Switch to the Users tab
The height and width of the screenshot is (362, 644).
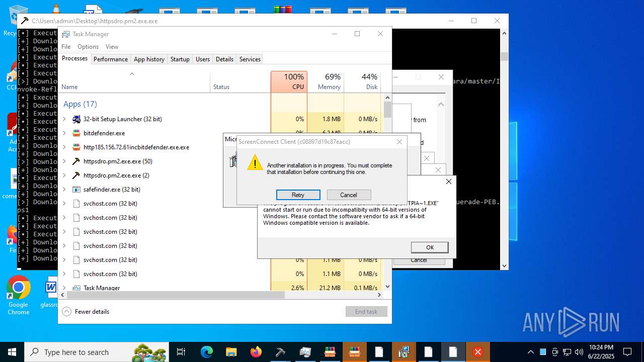[x=203, y=59]
